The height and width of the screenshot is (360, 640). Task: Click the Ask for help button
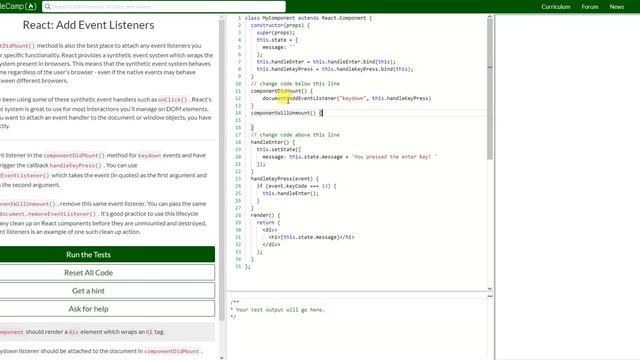pos(107,309)
